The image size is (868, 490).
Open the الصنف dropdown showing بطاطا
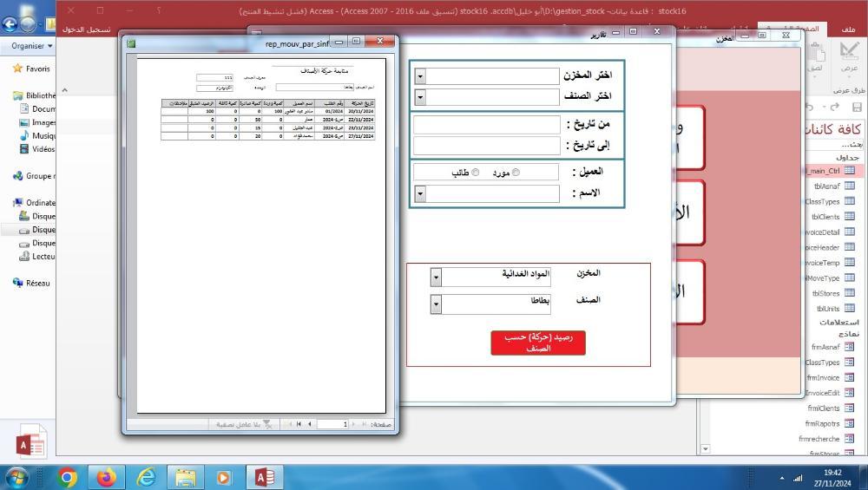[436, 304]
